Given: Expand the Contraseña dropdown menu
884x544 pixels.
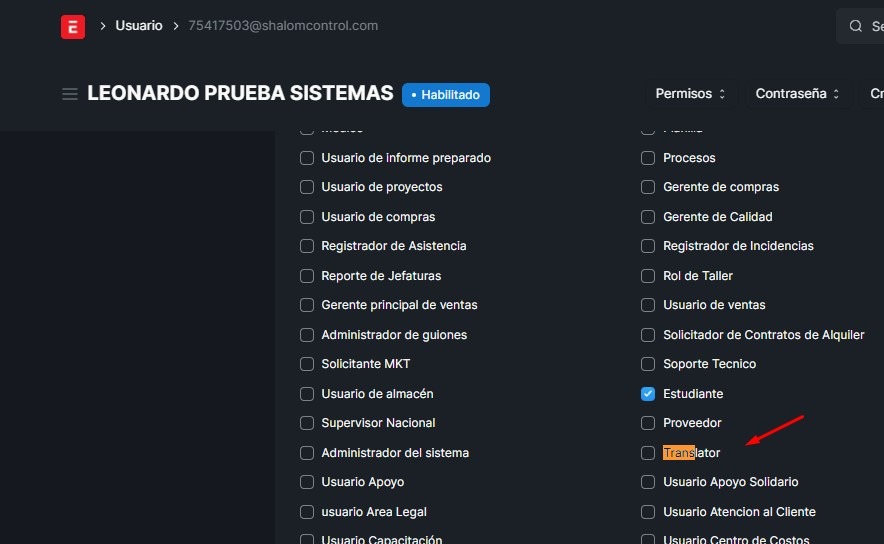Looking at the screenshot, I should (797, 94).
